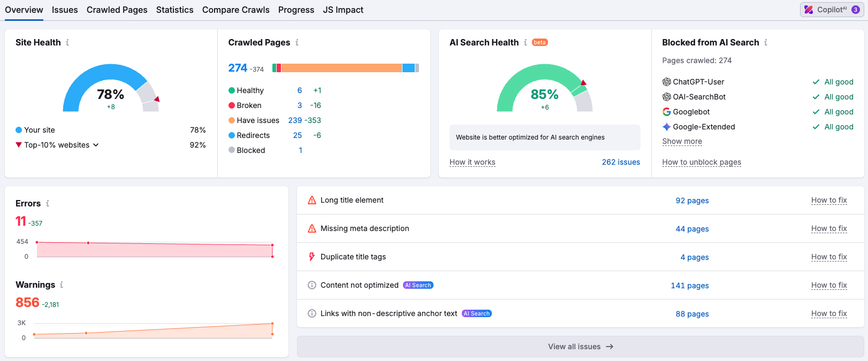Click info icon next to Blocked from AI Search

[766, 42]
